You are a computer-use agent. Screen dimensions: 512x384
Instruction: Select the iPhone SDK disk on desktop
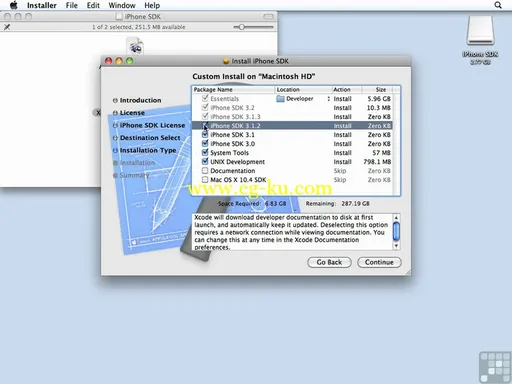point(480,31)
